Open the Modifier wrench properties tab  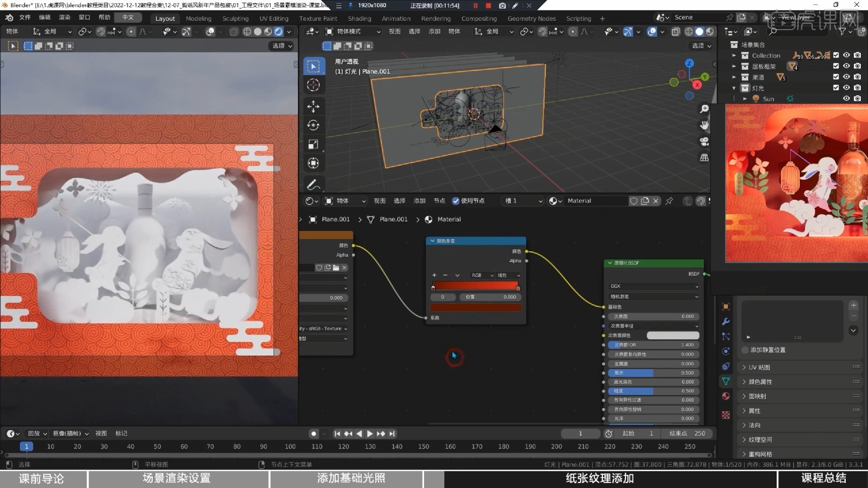tap(726, 321)
